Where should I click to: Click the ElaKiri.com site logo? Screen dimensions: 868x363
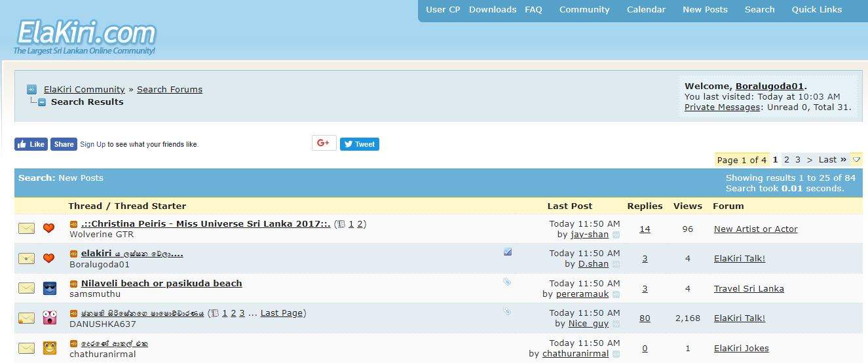[85, 37]
